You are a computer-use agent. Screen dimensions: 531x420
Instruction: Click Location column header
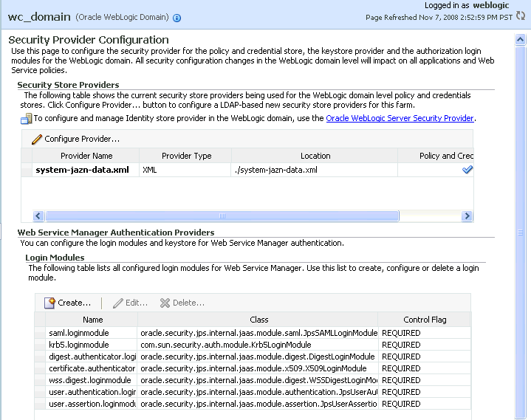pos(315,156)
